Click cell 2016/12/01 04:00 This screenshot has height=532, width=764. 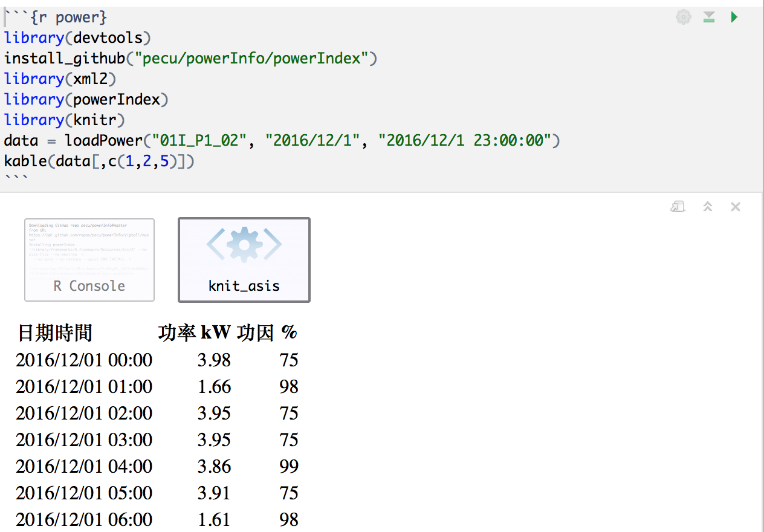pyautogui.click(x=84, y=466)
